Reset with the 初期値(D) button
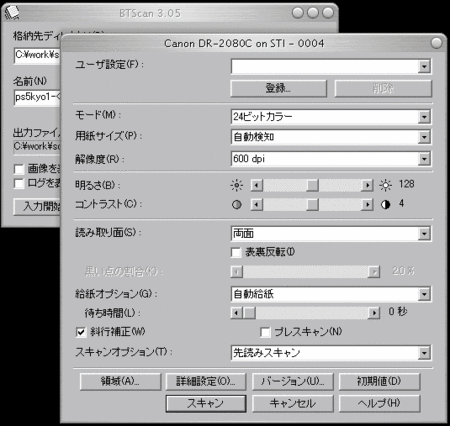 pos(379,381)
